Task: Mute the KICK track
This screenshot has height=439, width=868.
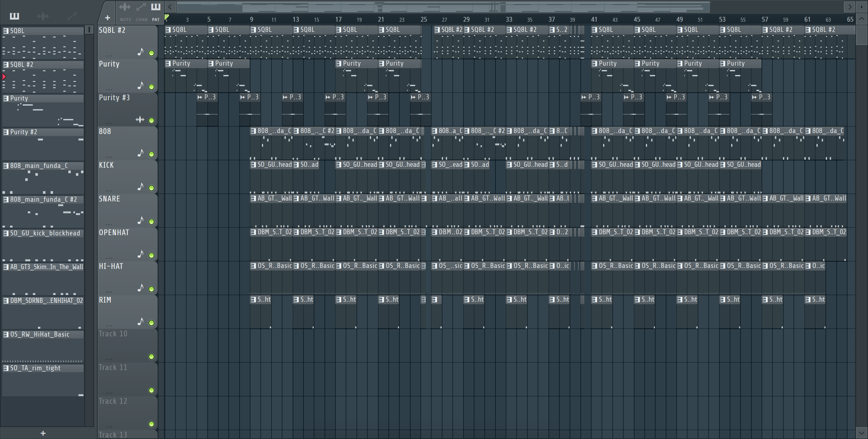Action: pyautogui.click(x=152, y=188)
